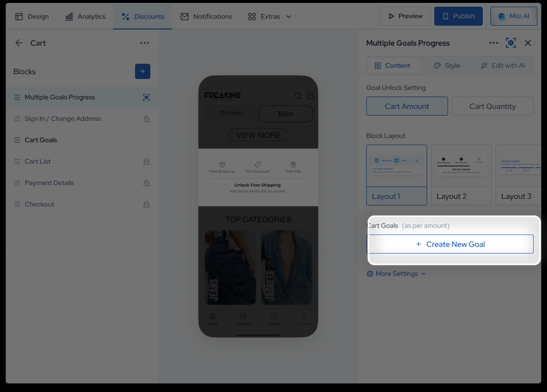Select Cart Amount unlock setting
Screen dimensions: 547x392
[407, 106]
